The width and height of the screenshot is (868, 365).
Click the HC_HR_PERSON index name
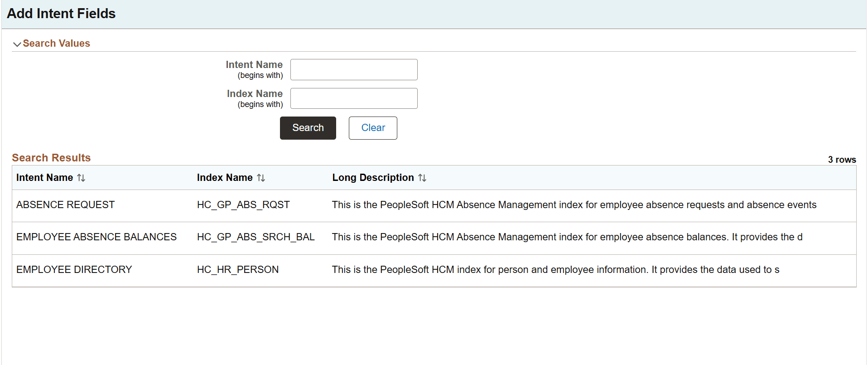pos(238,270)
